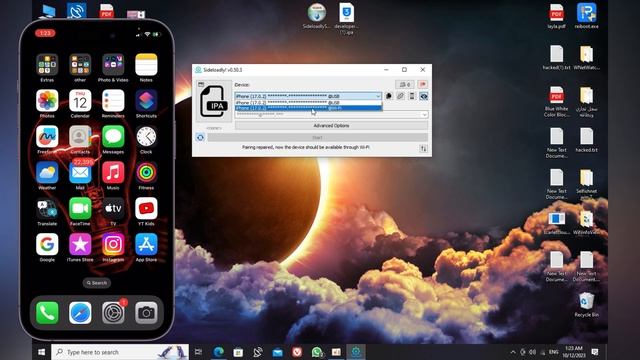The height and width of the screenshot is (360, 640).
Task: Open Fitness app on the iPhone
Action: [146, 172]
